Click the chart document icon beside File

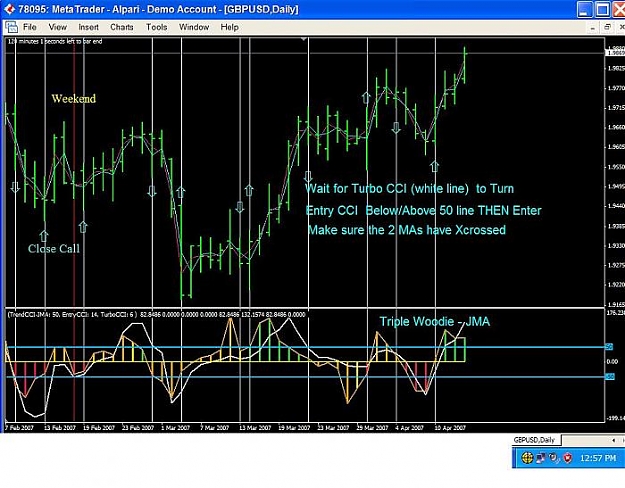pyautogui.click(x=12, y=27)
